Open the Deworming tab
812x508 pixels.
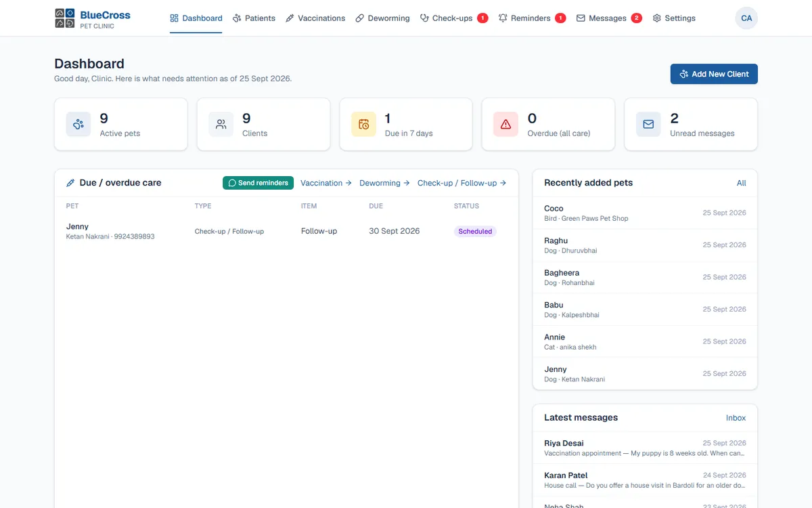coord(382,18)
